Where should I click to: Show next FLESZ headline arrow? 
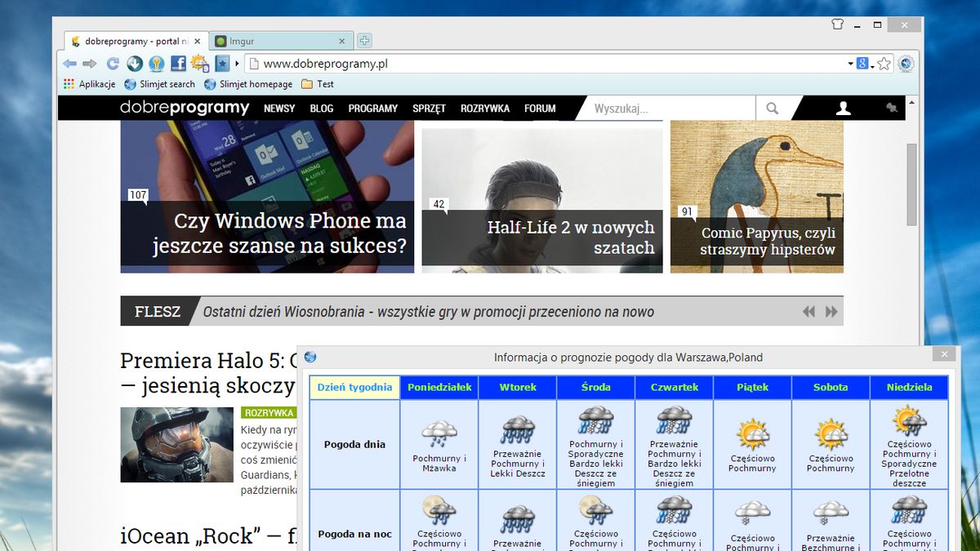pyautogui.click(x=831, y=312)
